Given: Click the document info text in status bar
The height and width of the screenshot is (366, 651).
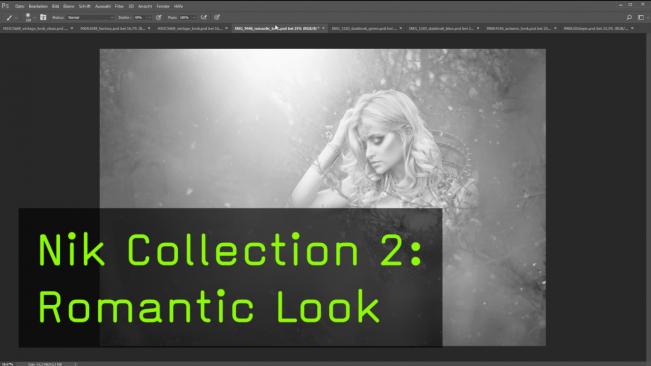Looking at the screenshot, I should point(45,364).
